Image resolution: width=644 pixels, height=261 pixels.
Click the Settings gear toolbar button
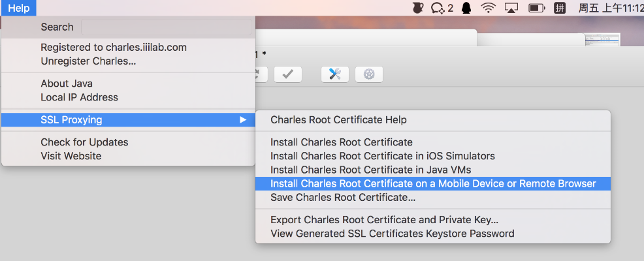click(x=368, y=74)
